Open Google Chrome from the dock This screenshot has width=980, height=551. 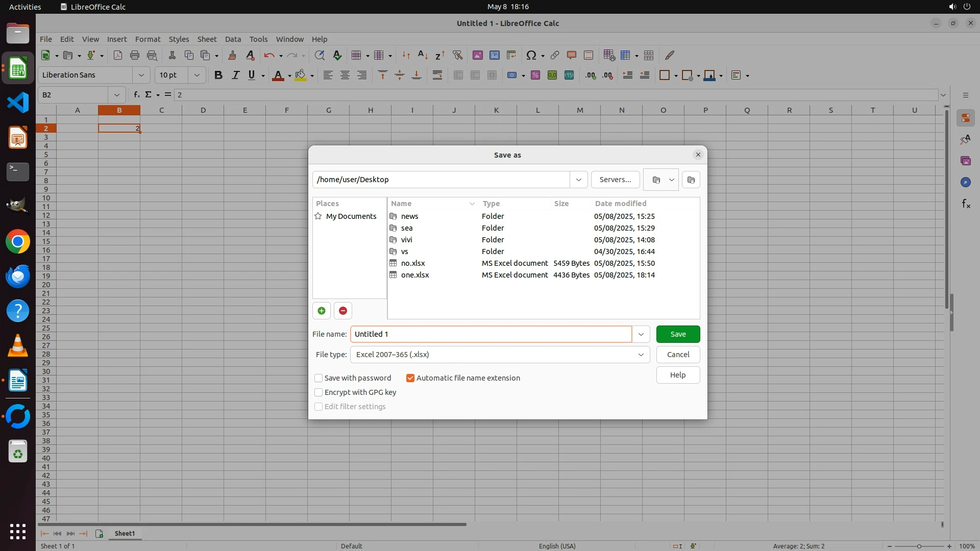pos(18,242)
